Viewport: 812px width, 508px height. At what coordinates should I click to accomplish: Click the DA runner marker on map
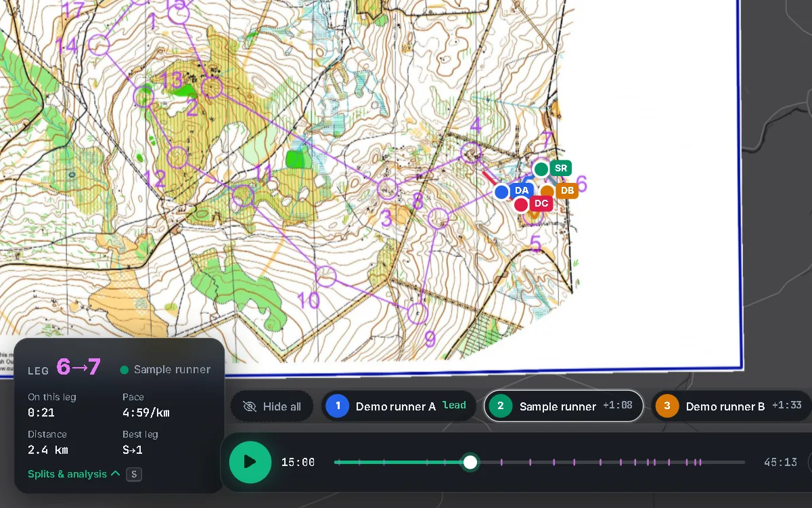pos(501,192)
